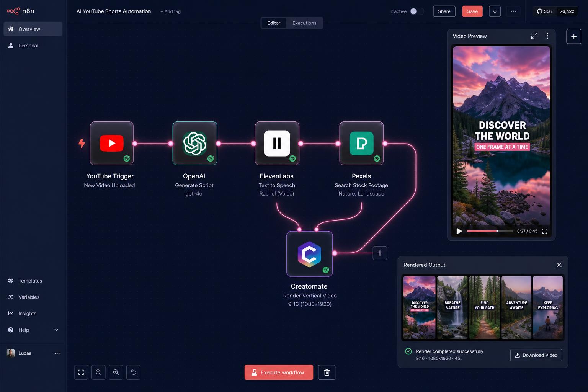
Task: Expand the Video Preview panel
Action: [x=534, y=36]
